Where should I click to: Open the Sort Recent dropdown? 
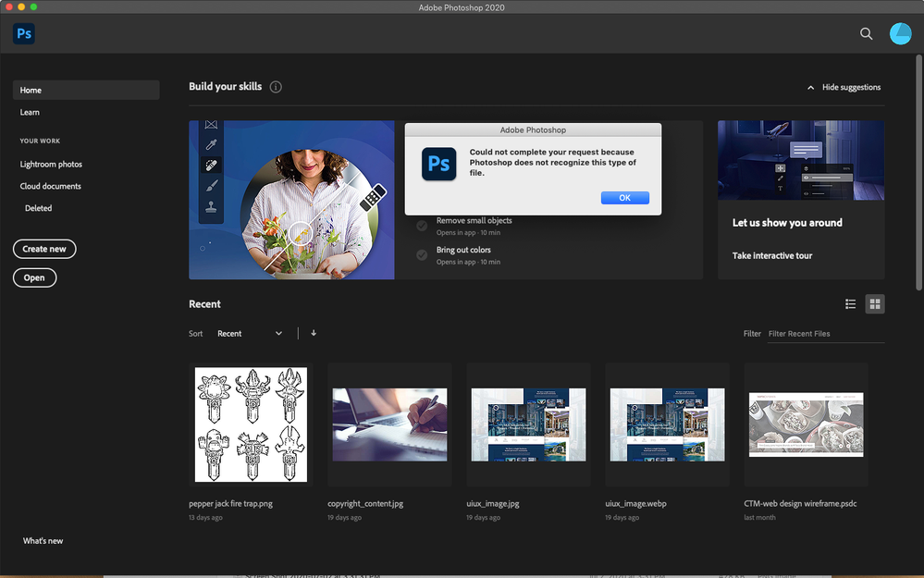[250, 334]
